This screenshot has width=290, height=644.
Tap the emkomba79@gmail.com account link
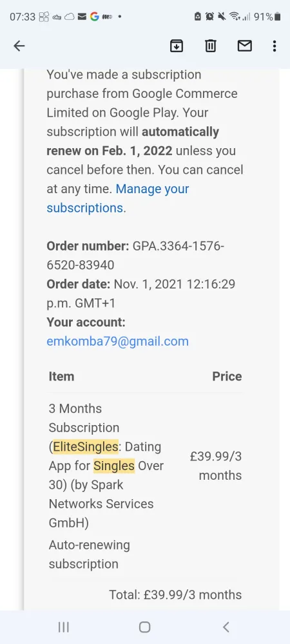click(x=117, y=341)
